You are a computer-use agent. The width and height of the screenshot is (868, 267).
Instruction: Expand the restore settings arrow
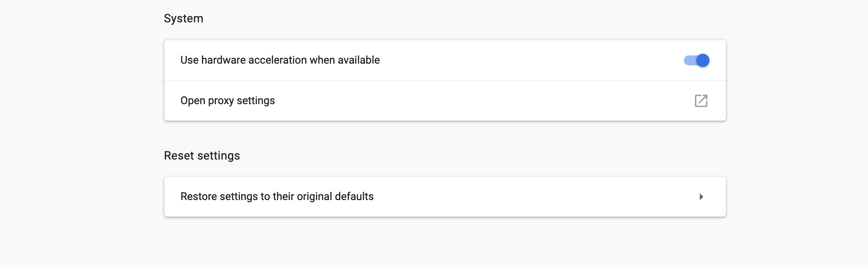[701, 197]
